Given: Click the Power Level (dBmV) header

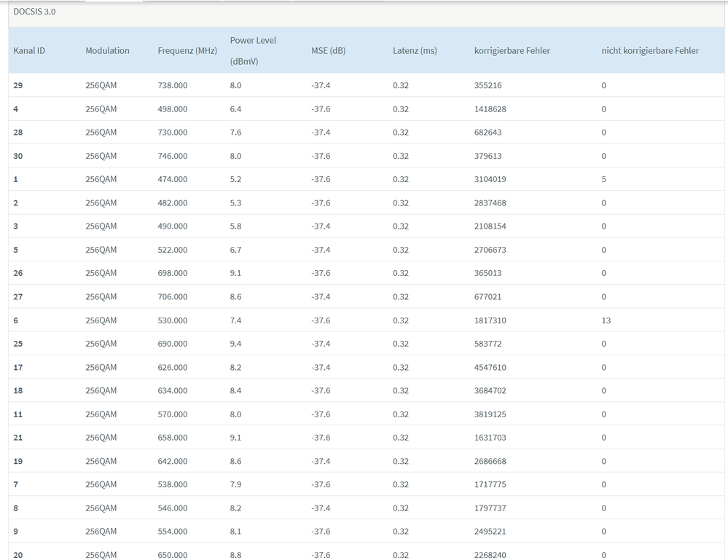Looking at the screenshot, I should click(253, 50).
